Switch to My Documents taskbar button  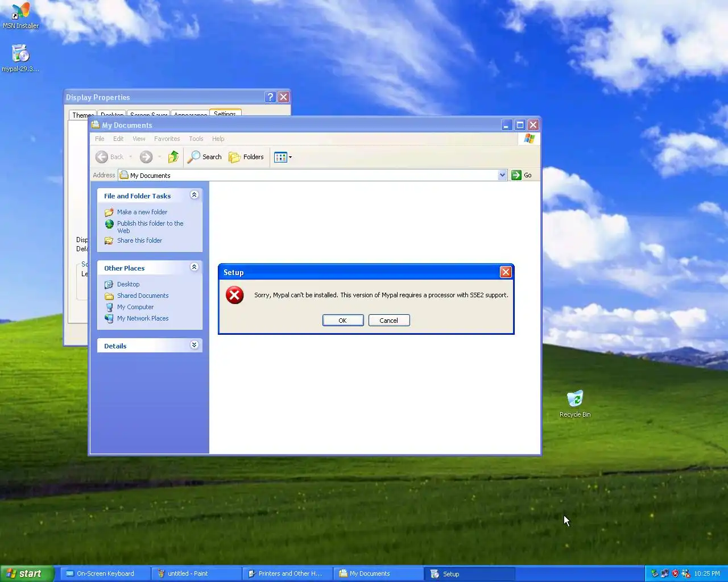[x=379, y=573]
